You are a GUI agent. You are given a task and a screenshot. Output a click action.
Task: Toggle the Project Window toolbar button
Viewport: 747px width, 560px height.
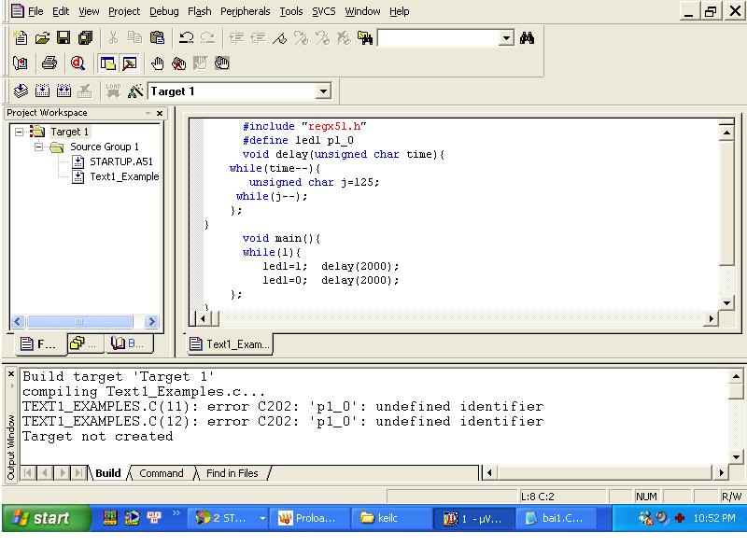(107, 63)
